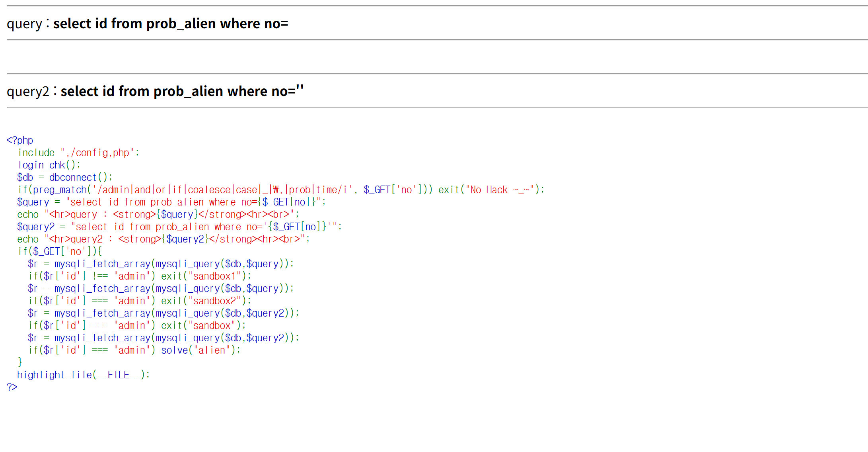Viewport: 868px width, 452px height.
Task: Click the $query2 assignment line
Action: [x=179, y=227]
